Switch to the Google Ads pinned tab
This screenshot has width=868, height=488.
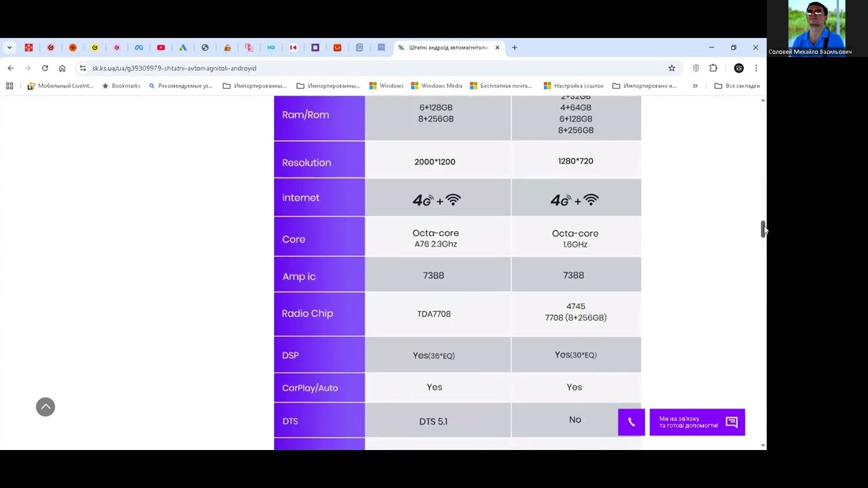pyautogui.click(x=183, y=47)
